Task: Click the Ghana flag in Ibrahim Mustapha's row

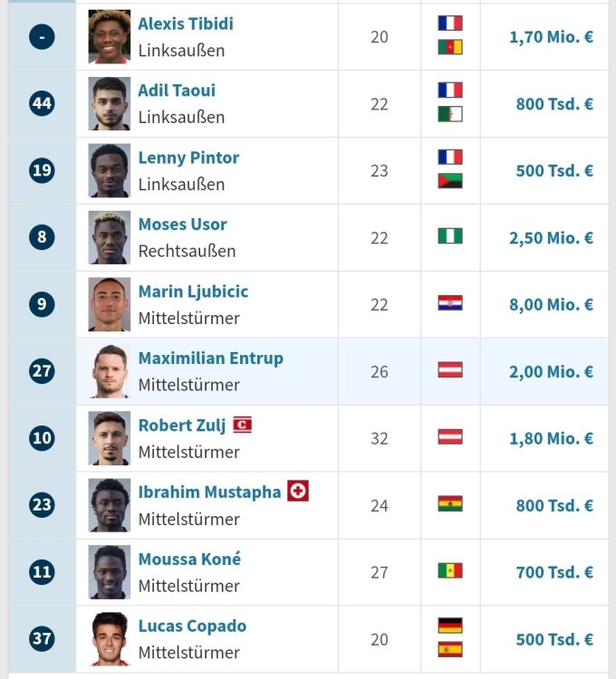Action: tap(449, 504)
